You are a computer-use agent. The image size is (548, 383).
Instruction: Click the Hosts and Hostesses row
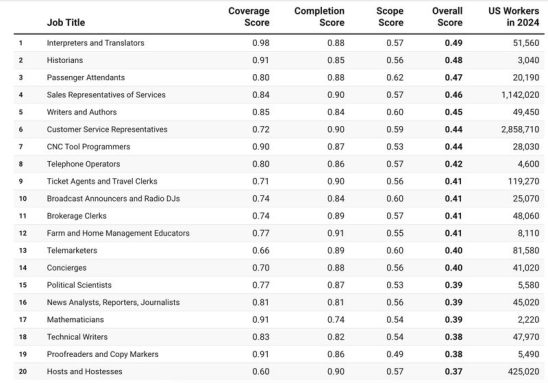point(279,371)
